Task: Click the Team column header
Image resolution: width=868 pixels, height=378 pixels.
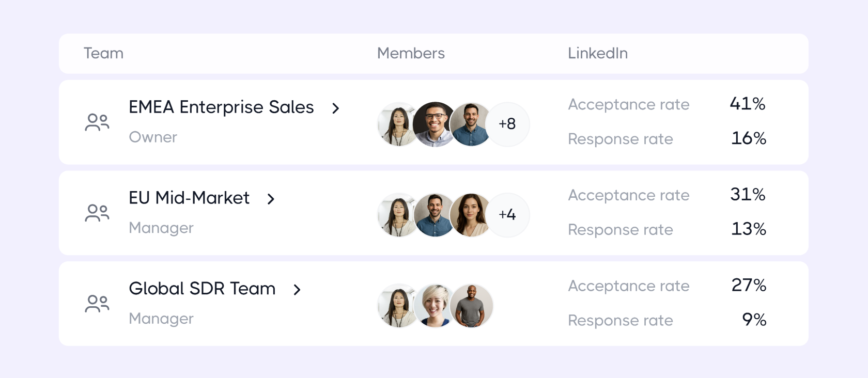Action: [x=103, y=53]
